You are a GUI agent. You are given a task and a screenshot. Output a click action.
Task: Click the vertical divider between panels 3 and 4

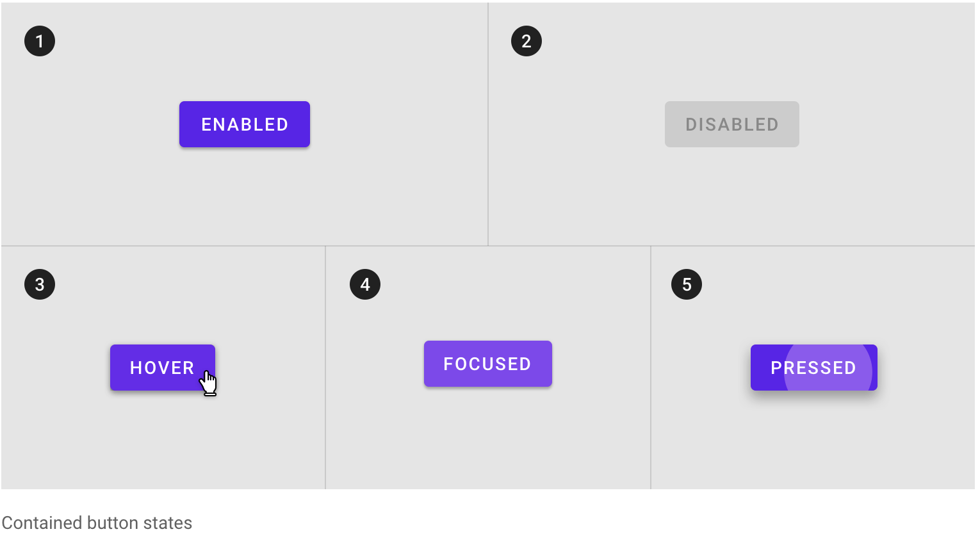click(325, 368)
